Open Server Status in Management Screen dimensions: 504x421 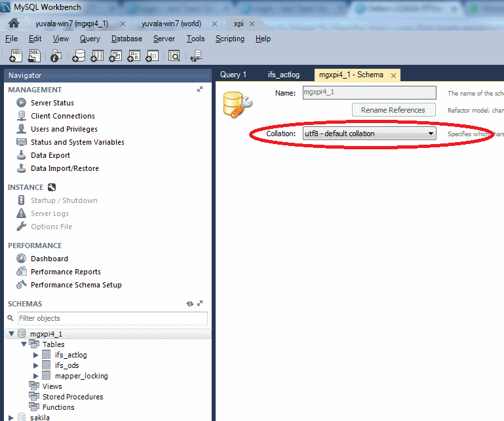pyautogui.click(x=52, y=103)
